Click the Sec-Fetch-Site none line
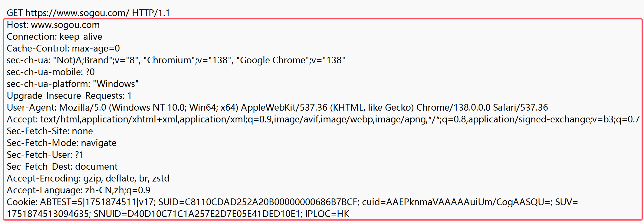Image resolution: width=644 pixels, height=223 pixels. tap(50, 131)
